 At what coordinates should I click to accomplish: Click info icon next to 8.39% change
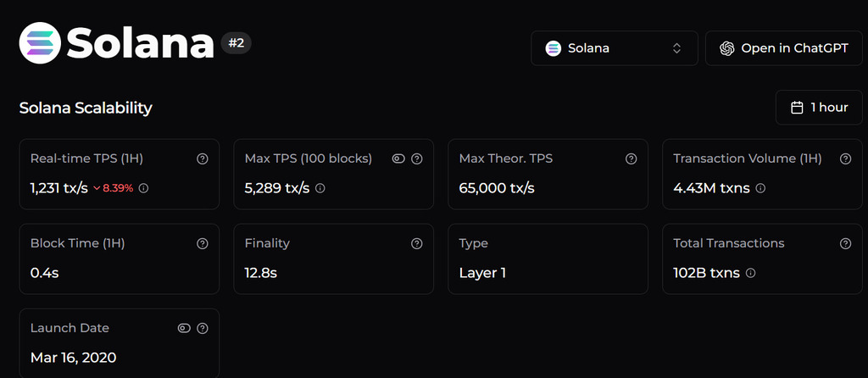coord(143,188)
